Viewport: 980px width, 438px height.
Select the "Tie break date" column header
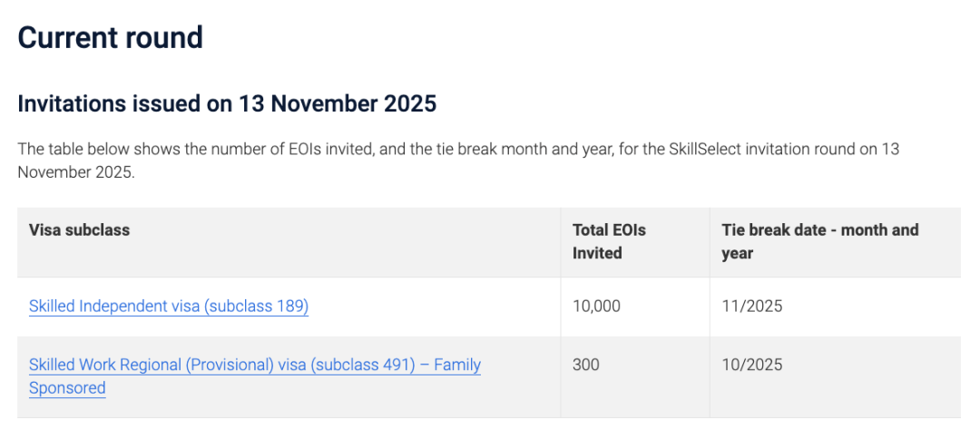(x=819, y=241)
